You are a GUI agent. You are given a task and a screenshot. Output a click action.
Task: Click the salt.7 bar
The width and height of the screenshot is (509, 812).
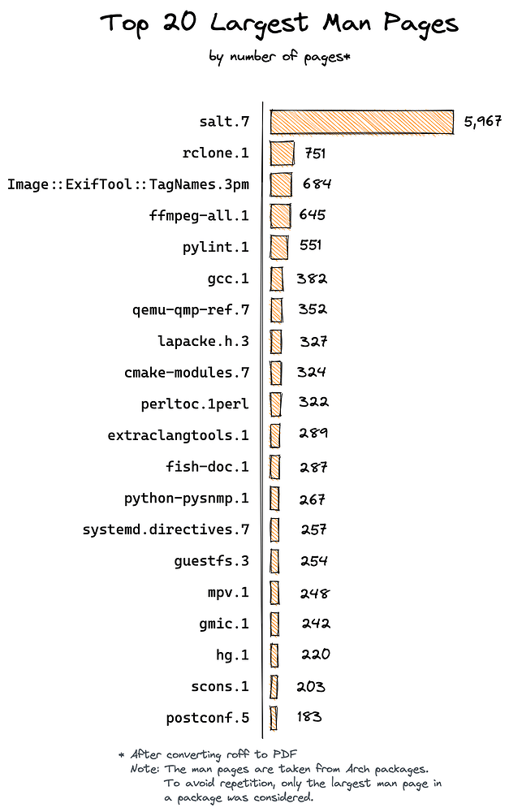[x=361, y=122]
